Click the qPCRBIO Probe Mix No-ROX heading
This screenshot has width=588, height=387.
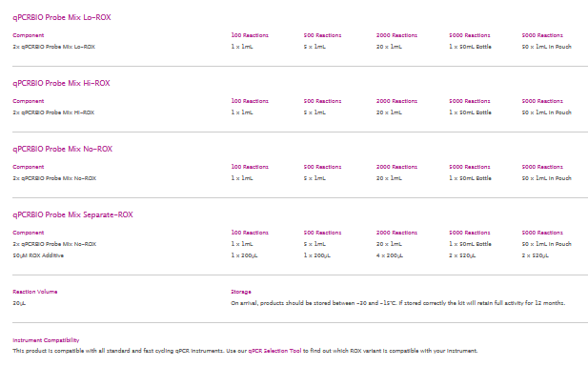[x=62, y=149]
